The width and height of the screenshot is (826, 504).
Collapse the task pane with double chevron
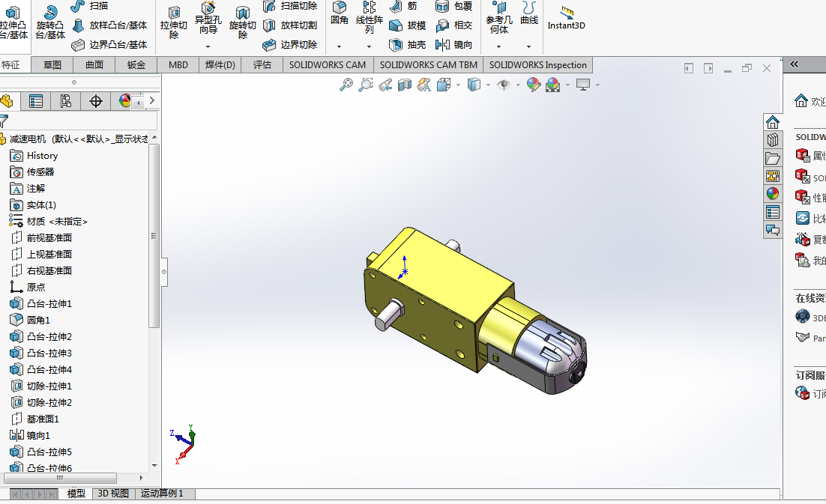(795, 64)
